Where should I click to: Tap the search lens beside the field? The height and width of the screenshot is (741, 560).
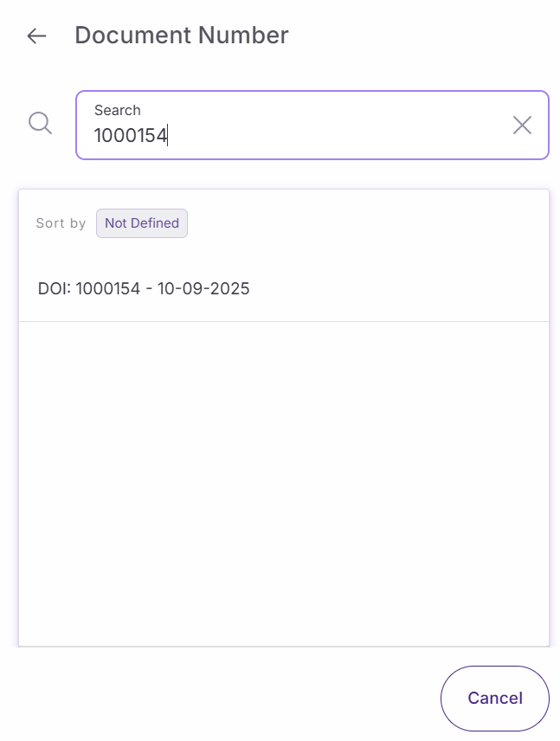click(x=41, y=123)
